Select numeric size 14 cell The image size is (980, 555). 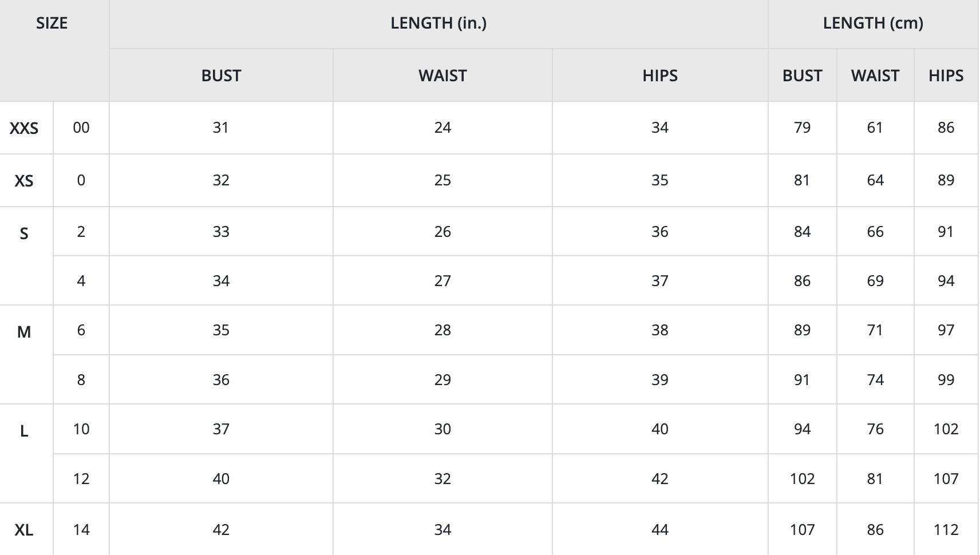(x=81, y=530)
